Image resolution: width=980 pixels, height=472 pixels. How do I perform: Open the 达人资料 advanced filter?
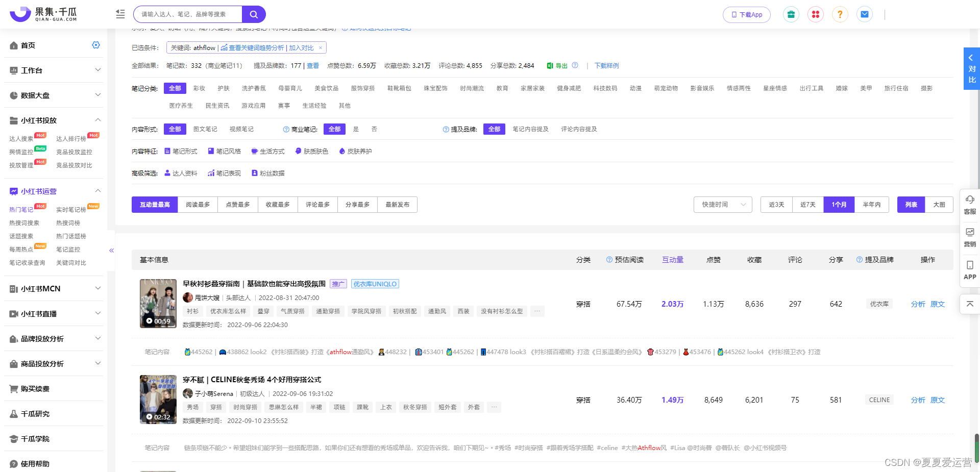point(181,173)
